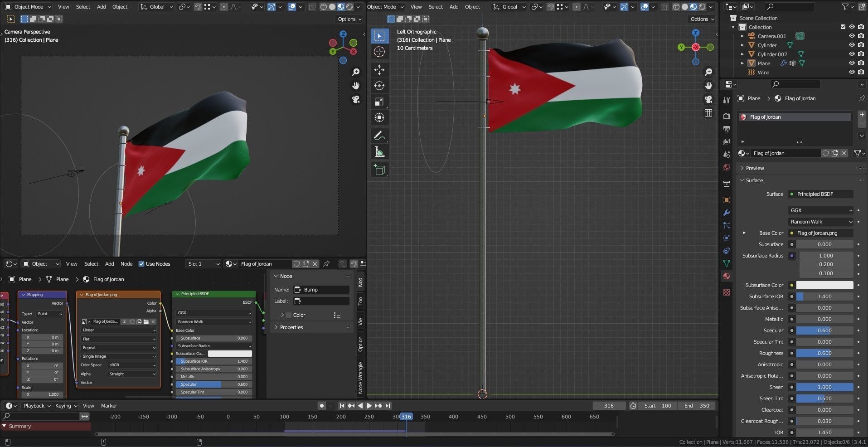Open Random Walk subsurface method dropdown

[x=821, y=222]
